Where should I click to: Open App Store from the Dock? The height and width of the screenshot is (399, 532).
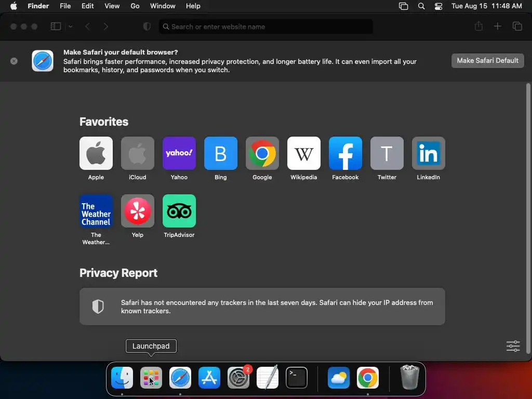[209, 378]
